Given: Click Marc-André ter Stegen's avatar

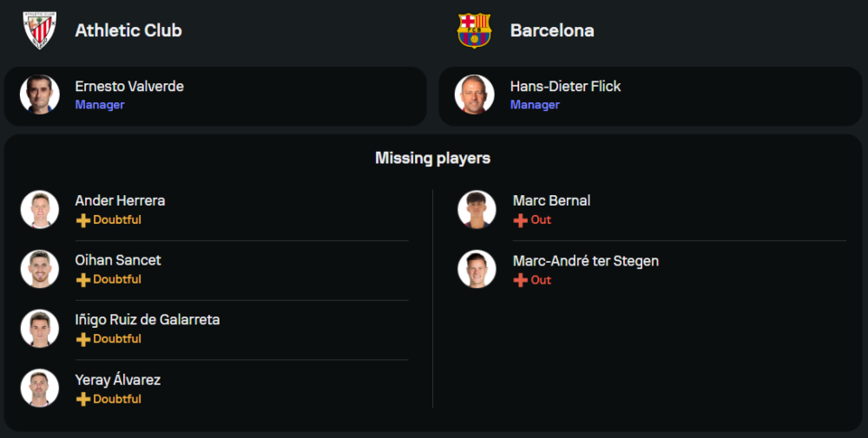Looking at the screenshot, I should click(477, 269).
